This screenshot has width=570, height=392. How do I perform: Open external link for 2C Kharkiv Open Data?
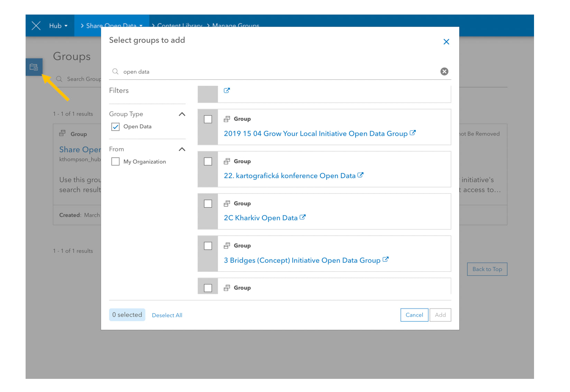pos(303,217)
